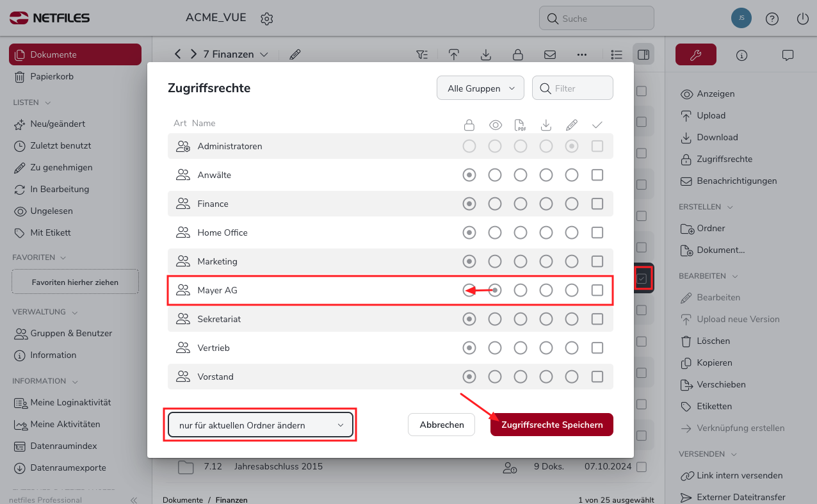Viewport: 817px width, 504px height.
Task: Open Papierkorb in the sidebar
Action: 51,76
